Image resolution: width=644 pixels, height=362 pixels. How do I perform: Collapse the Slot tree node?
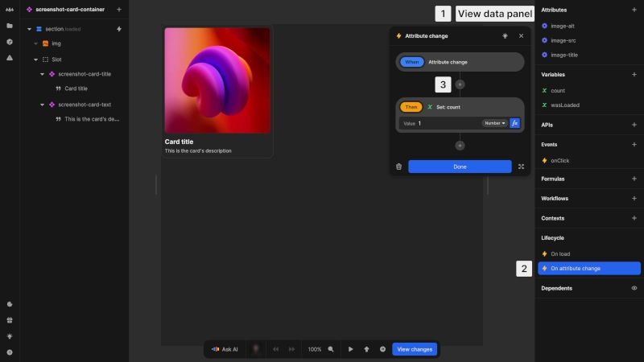pos(35,60)
